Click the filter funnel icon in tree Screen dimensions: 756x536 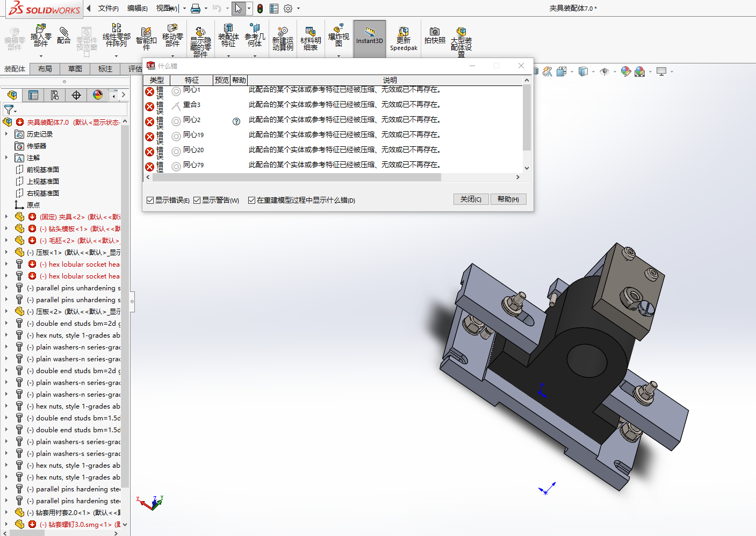tap(9, 109)
